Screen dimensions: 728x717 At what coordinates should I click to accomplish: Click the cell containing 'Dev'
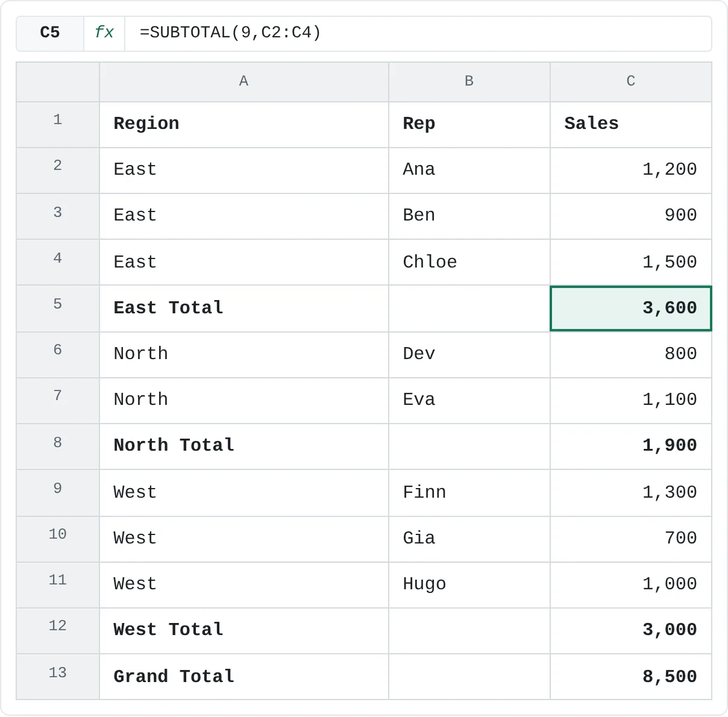[x=469, y=355]
